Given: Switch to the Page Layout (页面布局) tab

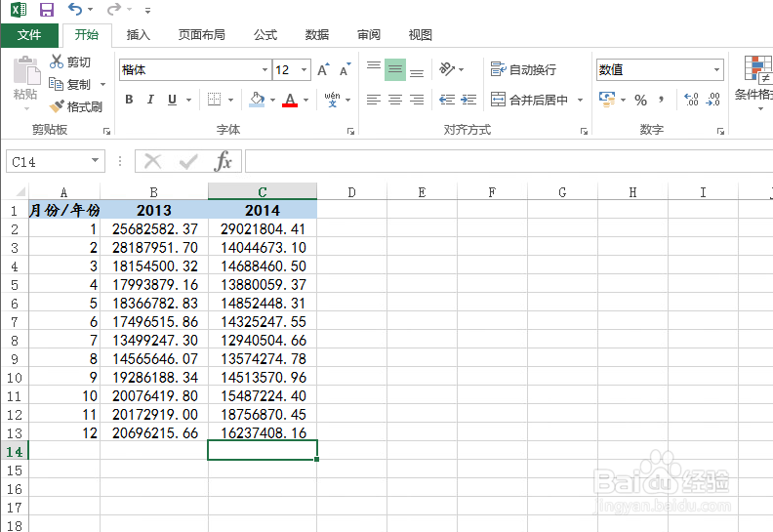Looking at the screenshot, I should [202, 34].
